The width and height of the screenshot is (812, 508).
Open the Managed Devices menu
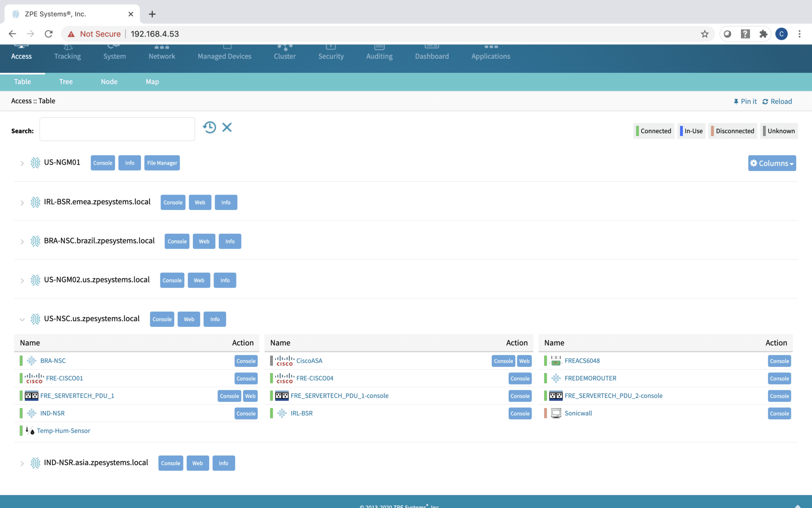click(x=224, y=56)
